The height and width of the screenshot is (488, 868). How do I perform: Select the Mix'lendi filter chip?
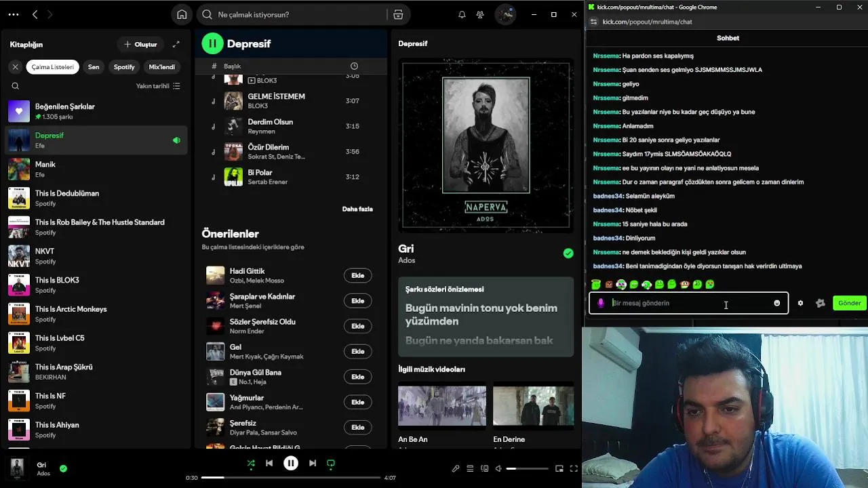[x=162, y=67]
